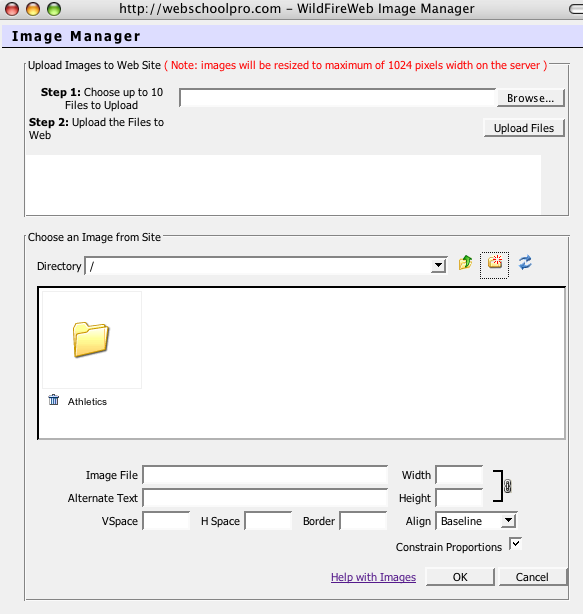Image resolution: width=583 pixels, height=614 pixels.
Task: Close the window with red button
Action: (12, 9)
